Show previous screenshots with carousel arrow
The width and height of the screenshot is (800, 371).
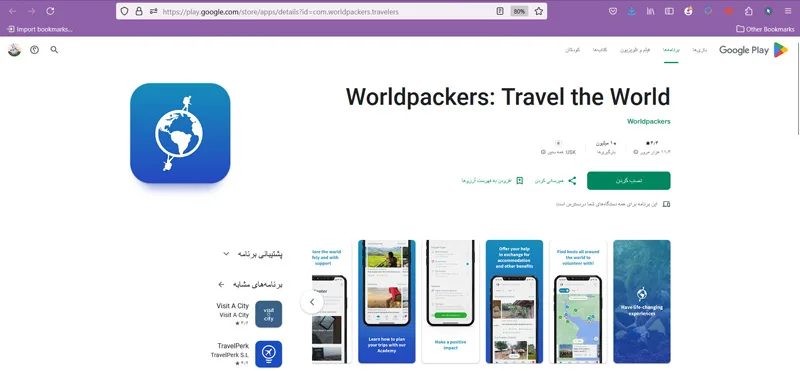tap(312, 302)
